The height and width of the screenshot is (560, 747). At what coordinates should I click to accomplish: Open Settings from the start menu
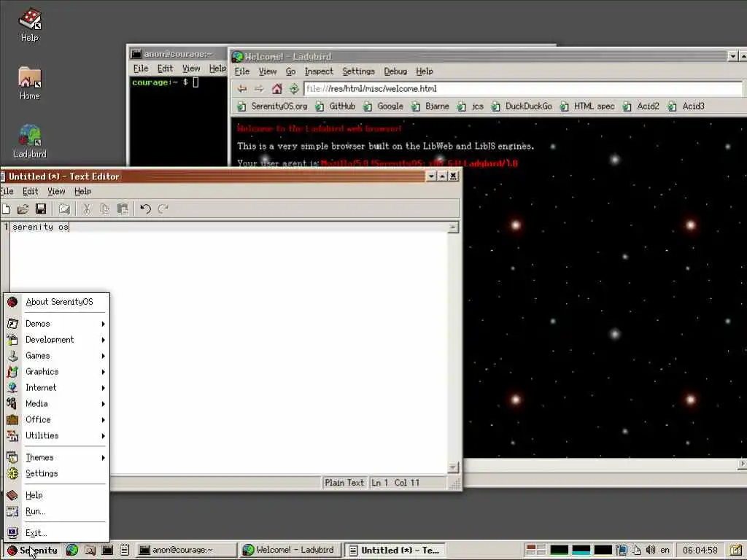click(56, 473)
